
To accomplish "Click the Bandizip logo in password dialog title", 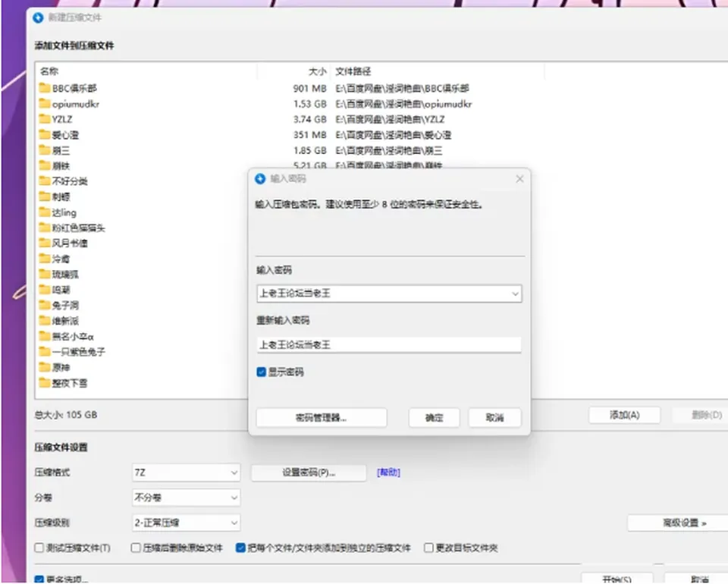I will [x=260, y=179].
